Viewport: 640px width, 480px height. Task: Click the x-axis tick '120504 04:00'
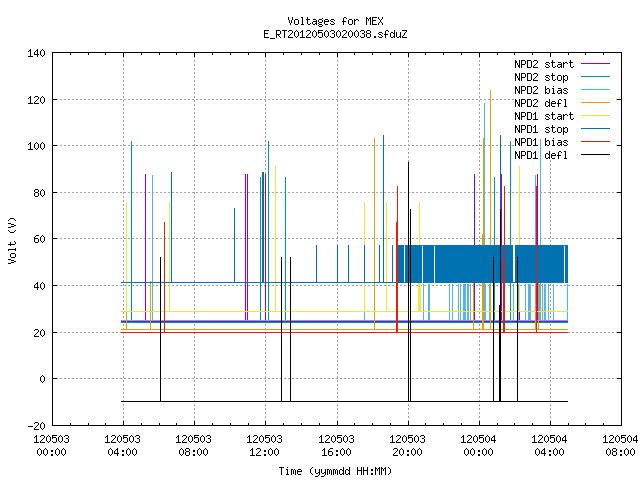pos(549,446)
